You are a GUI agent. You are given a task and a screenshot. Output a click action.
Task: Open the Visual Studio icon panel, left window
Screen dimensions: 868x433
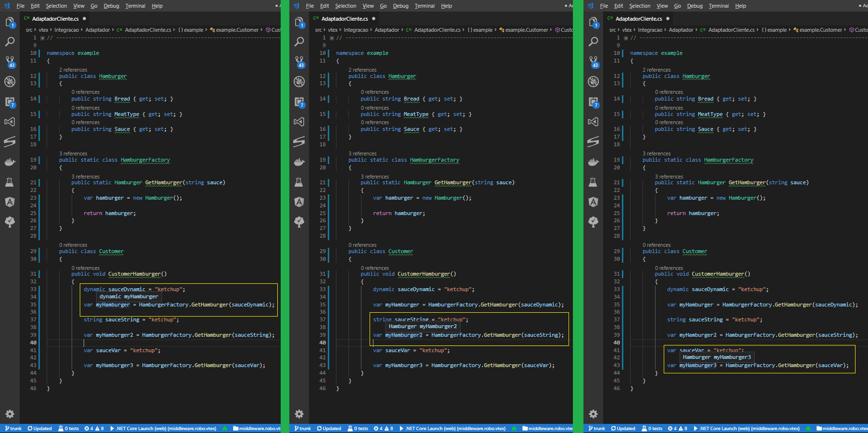pyautogui.click(x=10, y=122)
